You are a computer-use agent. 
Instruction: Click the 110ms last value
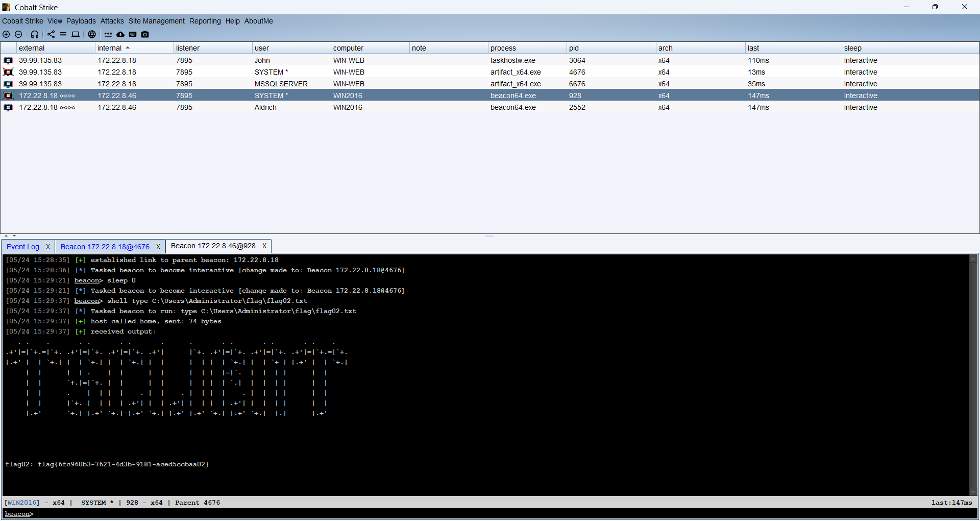point(758,60)
